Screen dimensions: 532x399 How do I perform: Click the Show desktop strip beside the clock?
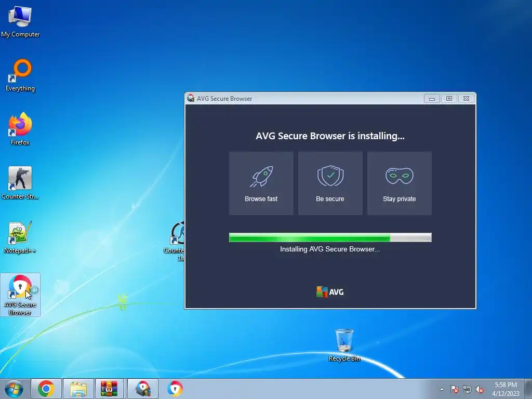coord(528,389)
